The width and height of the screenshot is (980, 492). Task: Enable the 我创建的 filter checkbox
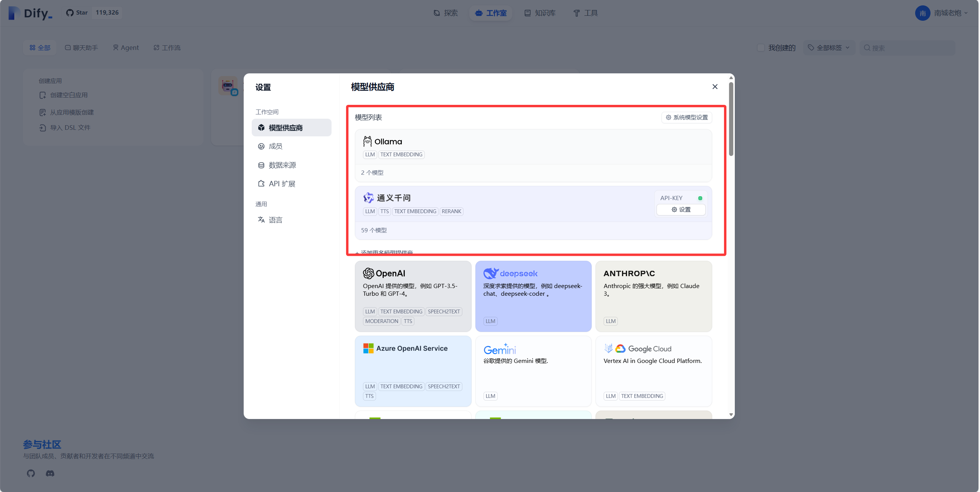tap(761, 47)
